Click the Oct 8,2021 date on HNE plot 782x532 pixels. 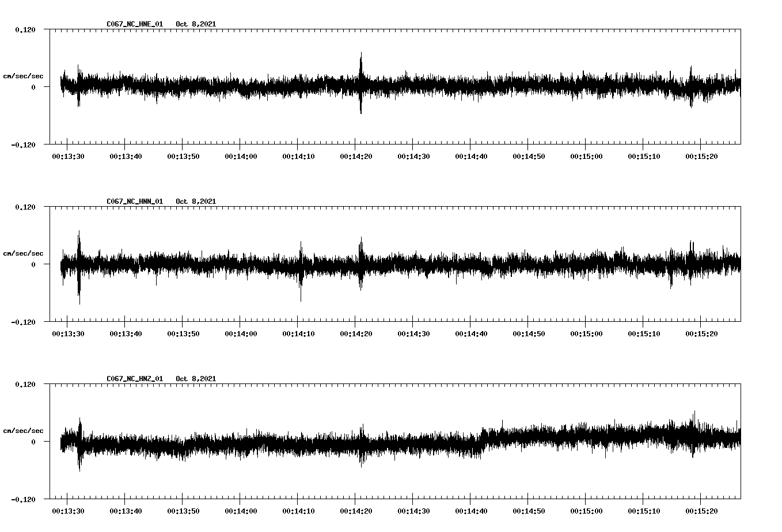click(196, 24)
